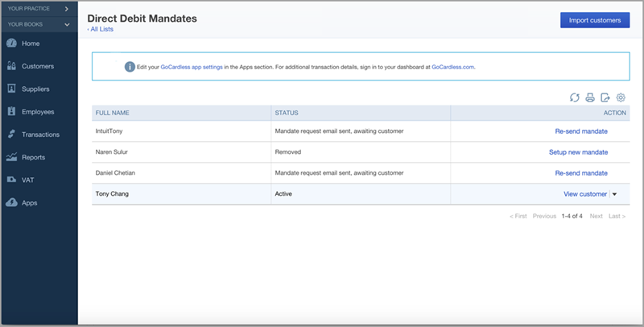This screenshot has height=327, width=644.
Task: Open VAT in the sidebar menu
Action: coord(28,180)
